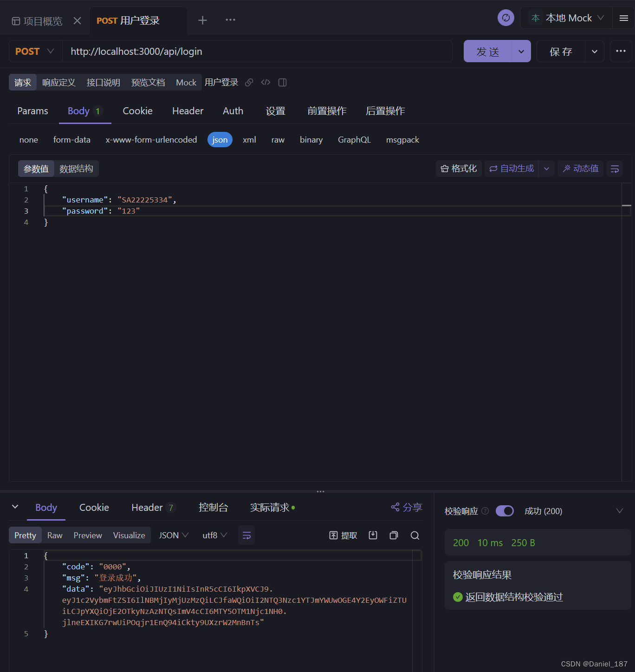
Task: Expand the save options arrow
Action: [x=595, y=51]
